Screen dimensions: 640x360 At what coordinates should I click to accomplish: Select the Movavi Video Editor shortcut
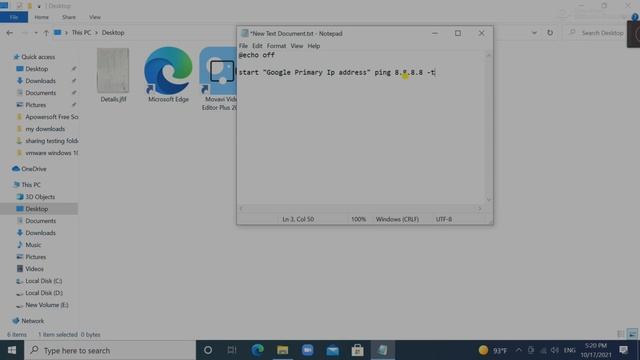[218, 78]
